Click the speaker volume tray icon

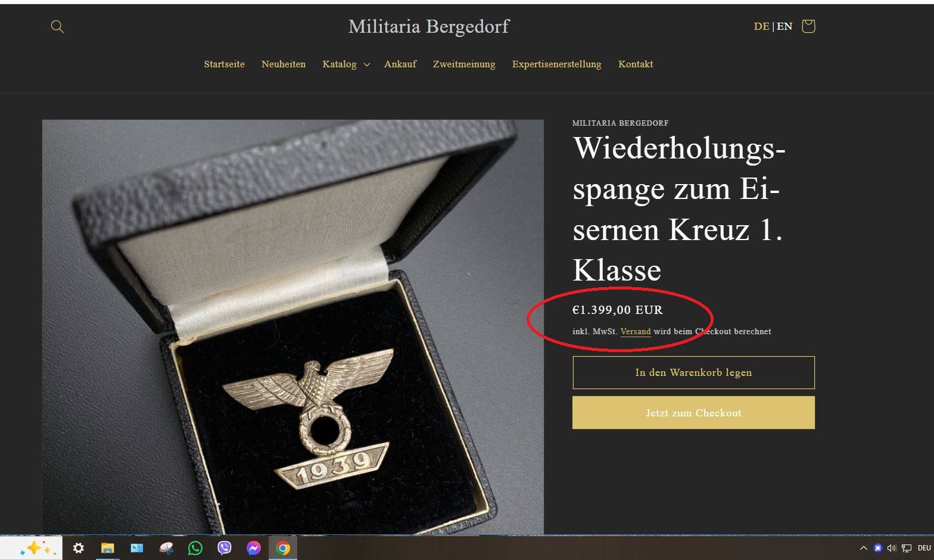pyautogui.click(x=892, y=548)
